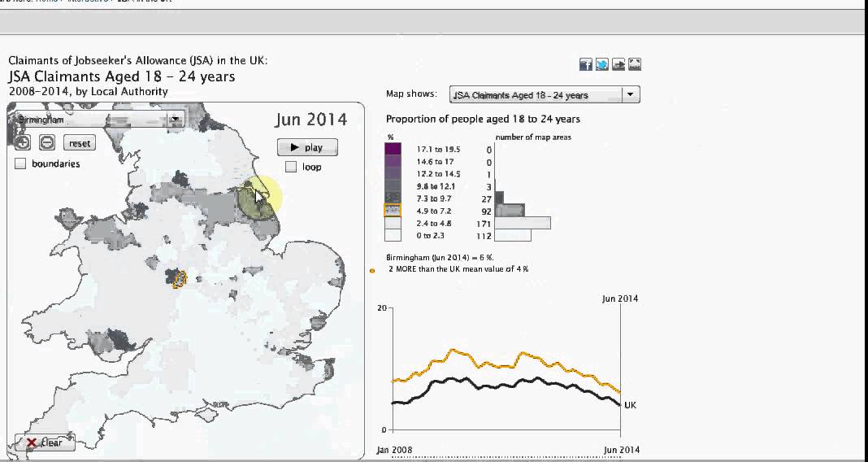Viewport: 868px width, 462px height.
Task: Zoom in on the map
Action: (x=23, y=143)
